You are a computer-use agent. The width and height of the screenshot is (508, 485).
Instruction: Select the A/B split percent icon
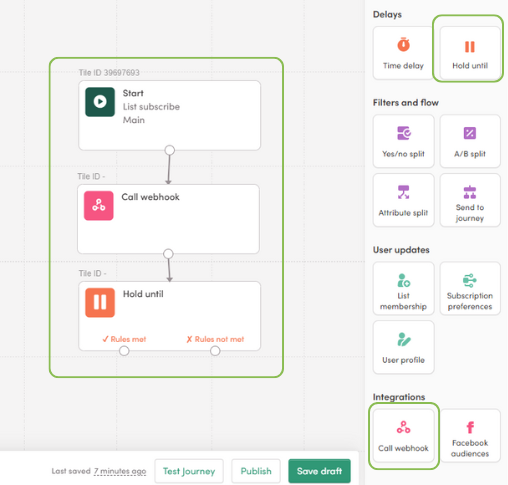point(470,133)
